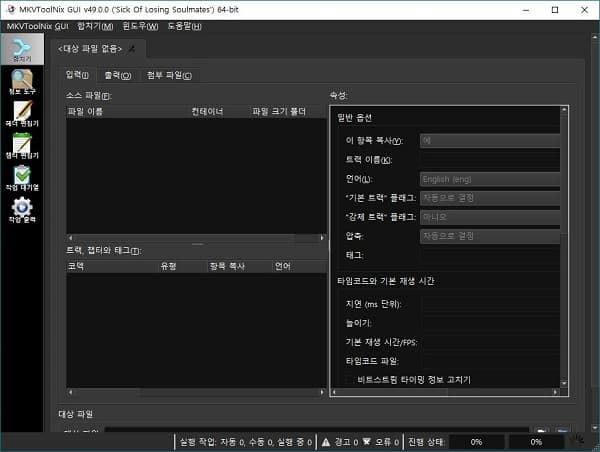The width and height of the screenshot is (600, 452).
Task: Open the 합치기(M) menu
Action: tap(95, 26)
